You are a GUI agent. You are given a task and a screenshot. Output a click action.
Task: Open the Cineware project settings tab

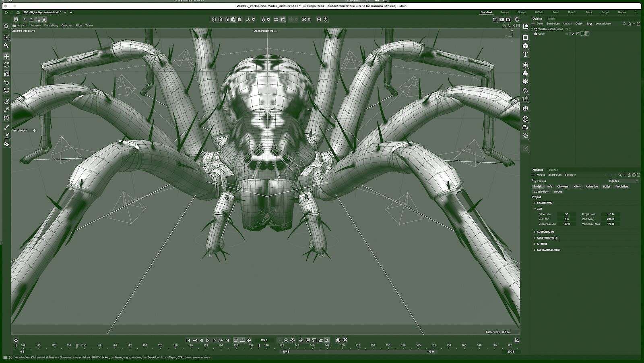tap(562, 187)
